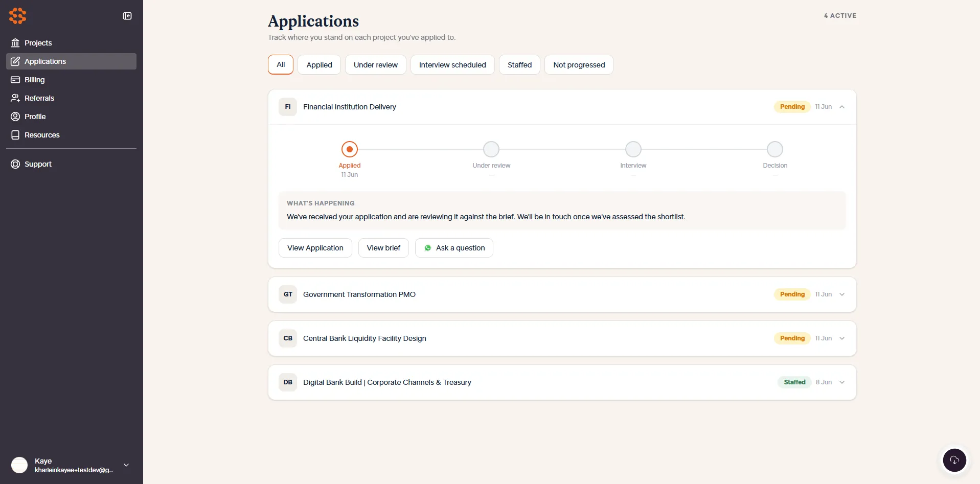Filter by Interview scheduled status
The width and height of the screenshot is (980, 484).
pos(452,65)
